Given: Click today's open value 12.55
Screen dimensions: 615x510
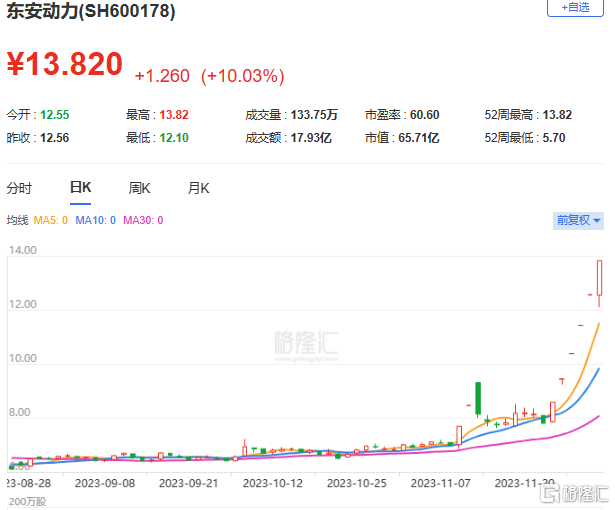Looking at the screenshot, I should coord(55,115).
